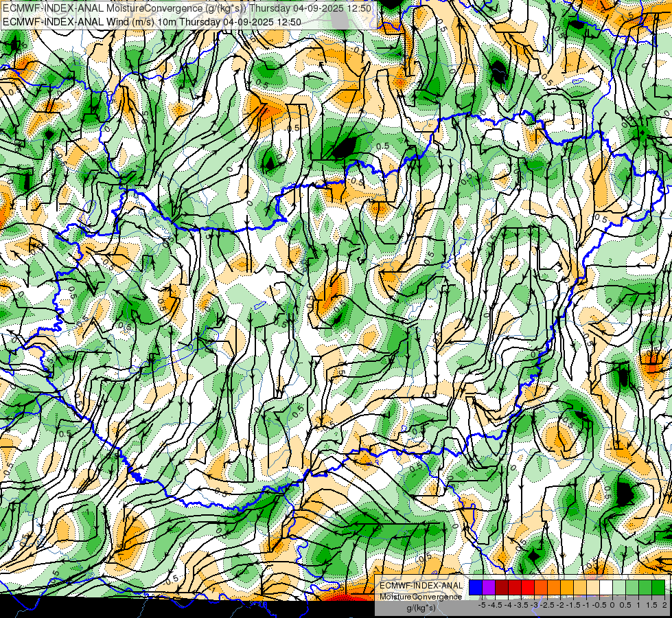Viewport: 672px width, 618px height.
Task: Click the '-4.5' tick label on legend
Action: [x=496, y=605]
